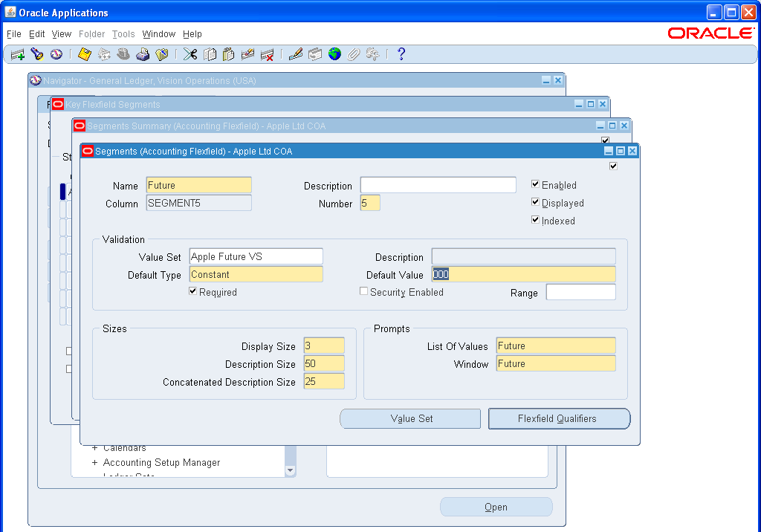Open the Folder menu
This screenshot has width=761, height=532.
(91, 33)
